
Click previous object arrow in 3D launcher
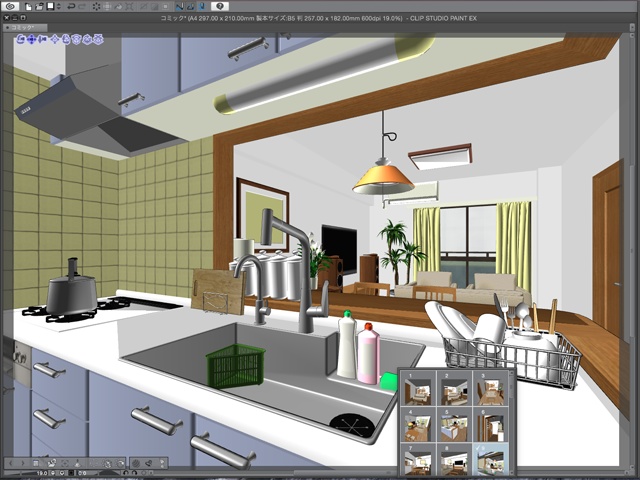pos(11,463)
